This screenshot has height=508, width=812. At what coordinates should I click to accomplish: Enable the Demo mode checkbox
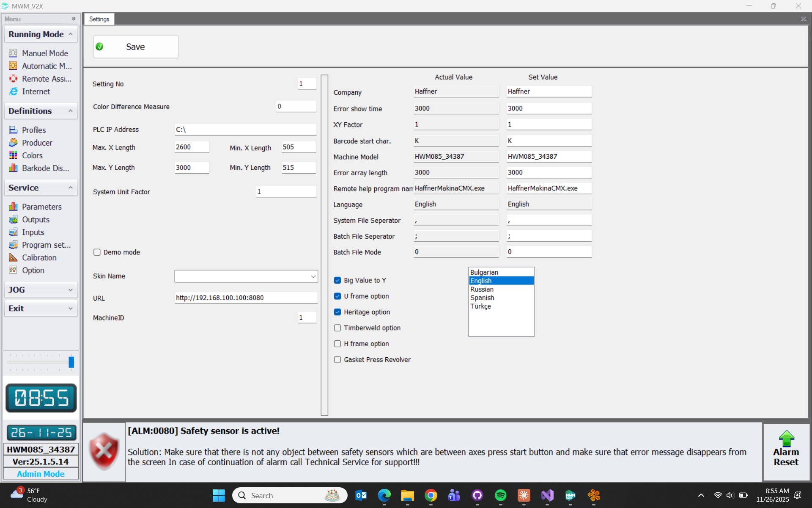(x=97, y=252)
